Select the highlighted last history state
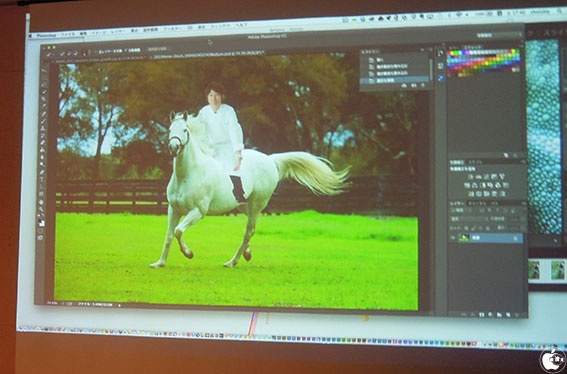The width and height of the screenshot is (567, 374). coord(395,80)
